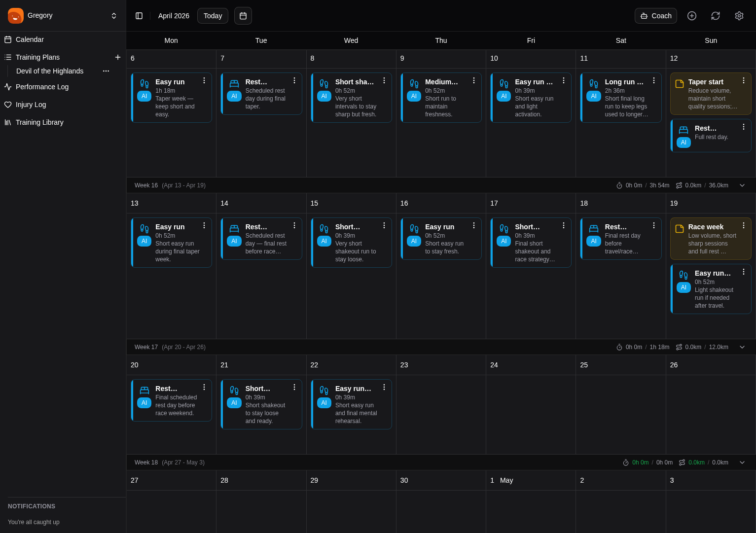Click the add workout plus icon
This screenshot has height=533, width=756.
point(692,16)
